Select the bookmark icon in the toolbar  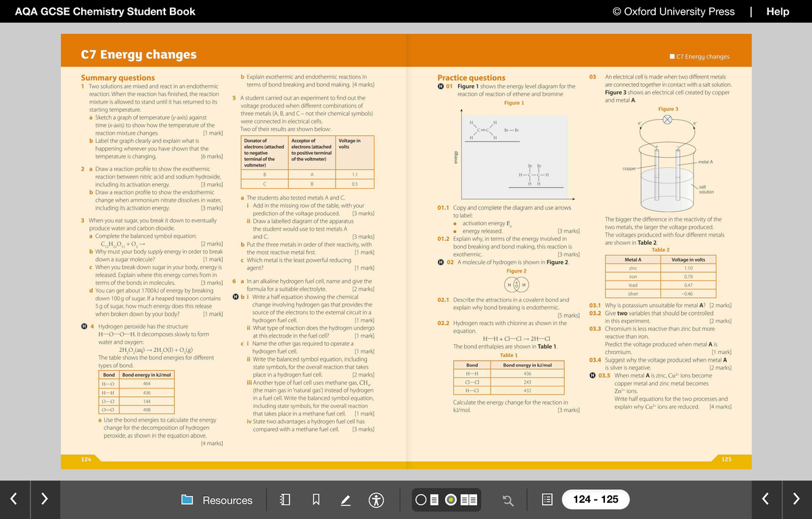pos(316,500)
